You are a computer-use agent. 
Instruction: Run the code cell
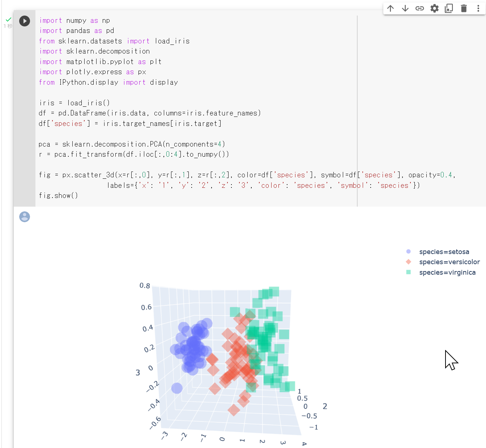pyautogui.click(x=25, y=21)
